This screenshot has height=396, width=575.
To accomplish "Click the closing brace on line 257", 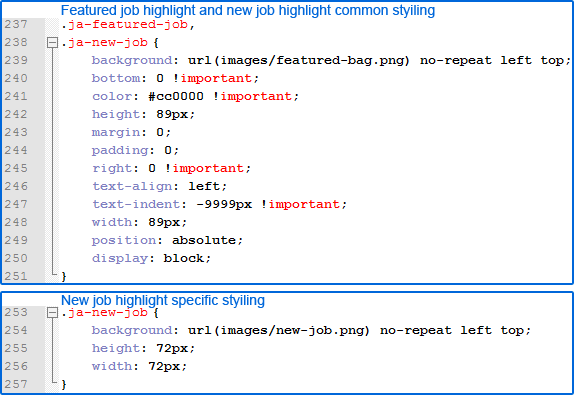I will tap(64, 384).
